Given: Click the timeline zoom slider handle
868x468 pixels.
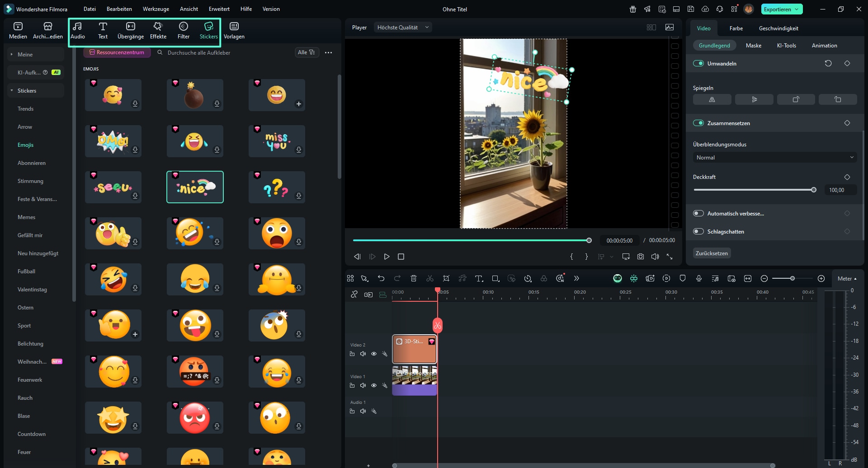Looking at the screenshot, I should 792,278.
